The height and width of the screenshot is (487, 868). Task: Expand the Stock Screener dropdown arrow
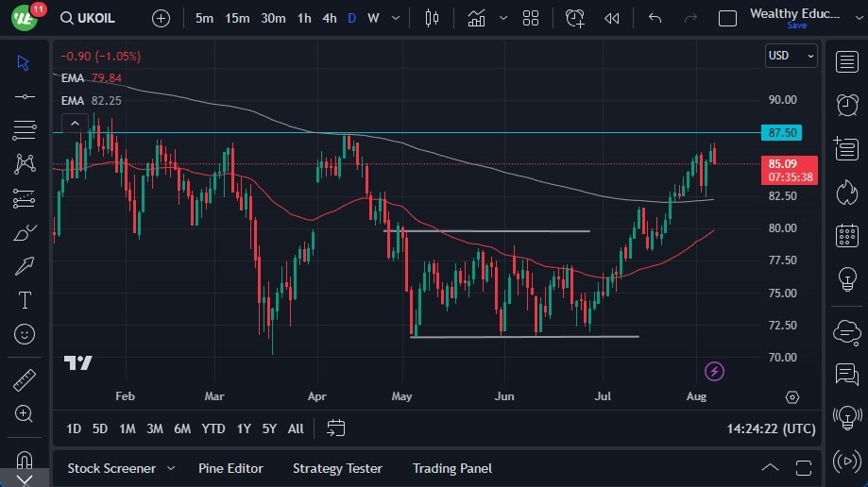point(171,468)
